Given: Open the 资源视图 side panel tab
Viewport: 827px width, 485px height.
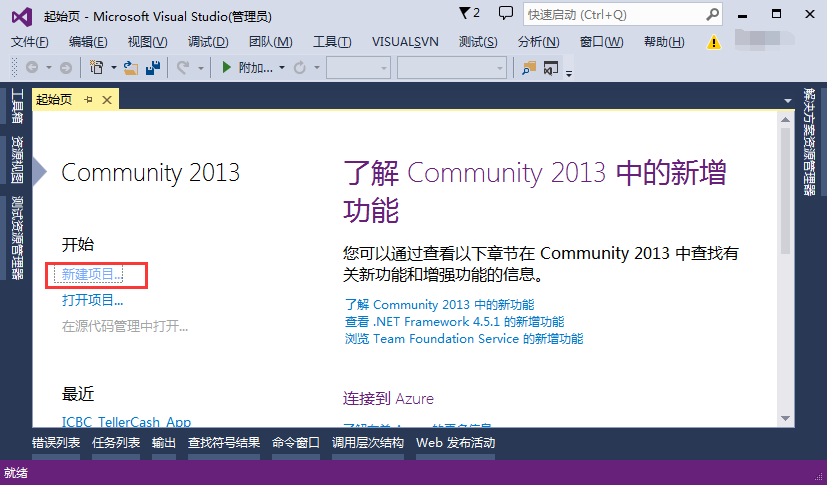Looking at the screenshot, I should [17, 160].
